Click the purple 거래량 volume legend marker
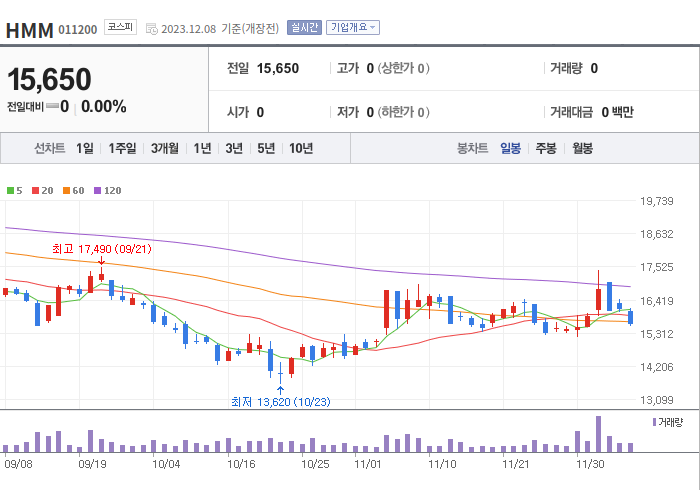This screenshot has height=490, width=700. point(654,422)
